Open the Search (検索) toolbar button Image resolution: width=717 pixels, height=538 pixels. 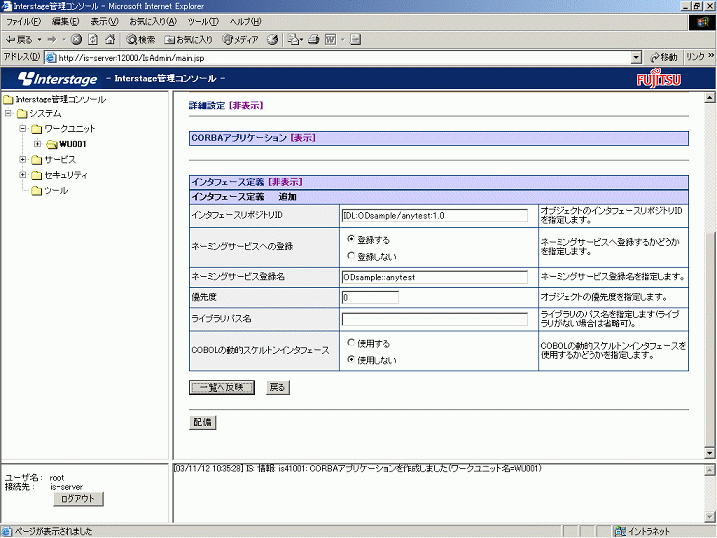(140, 40)
